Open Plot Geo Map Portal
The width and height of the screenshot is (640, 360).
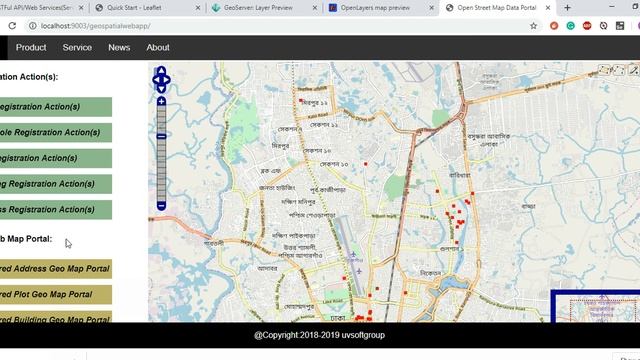click(x=56, y=294)
